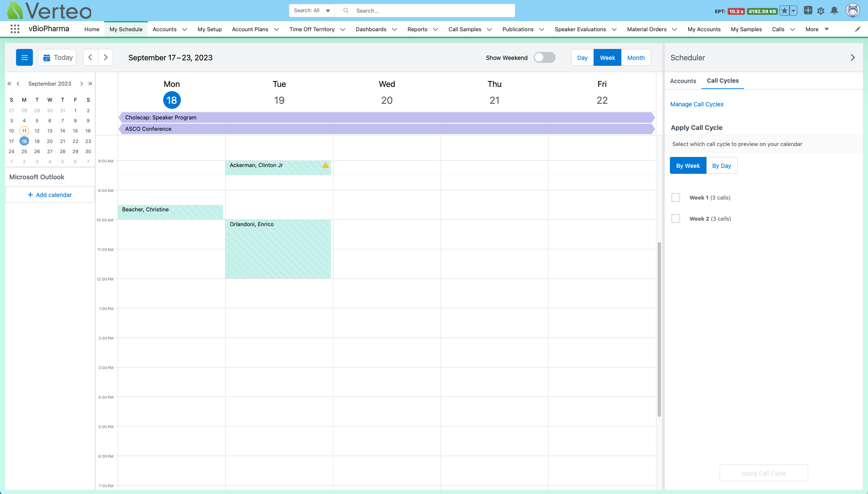Open the Search: All scope dropdown

[x=312, y=11]
